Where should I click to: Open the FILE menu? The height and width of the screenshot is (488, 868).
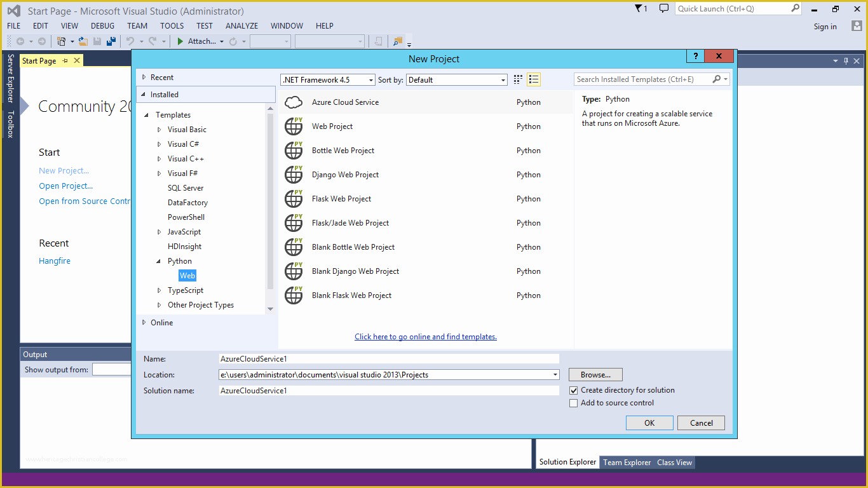pyautogui.click(x=13, y=26)
